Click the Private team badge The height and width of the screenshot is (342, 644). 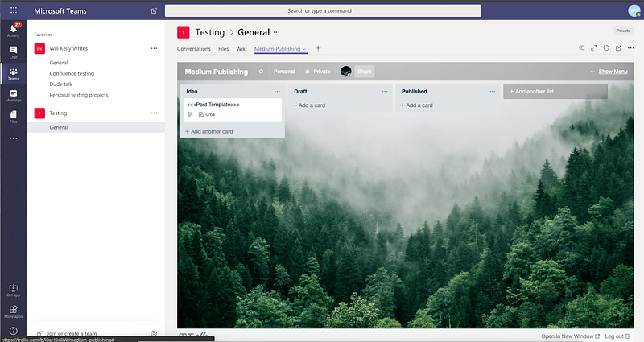623,31
